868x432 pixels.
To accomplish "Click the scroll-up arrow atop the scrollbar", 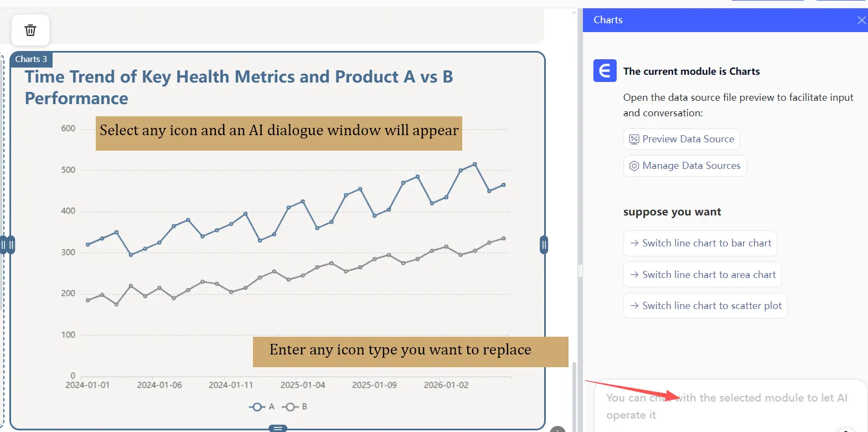I will click(574, 12).
